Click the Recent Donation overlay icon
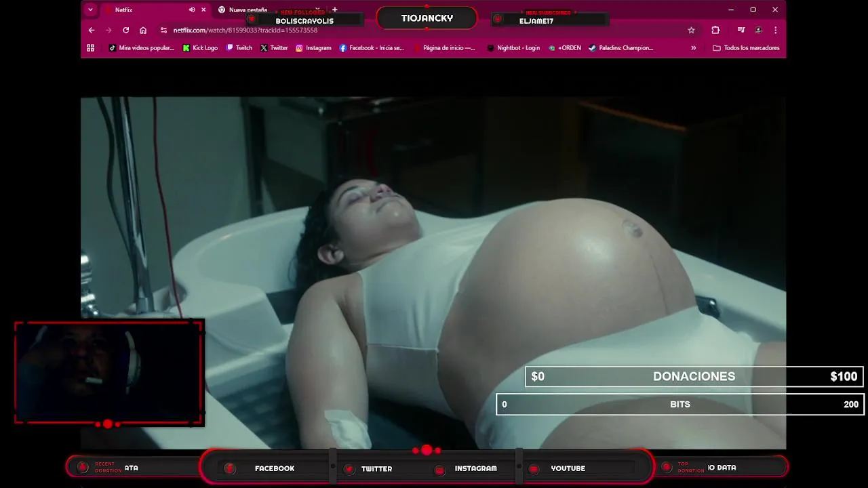The width and height of the screenshot is (868, 488). click(x=83, y=467)
